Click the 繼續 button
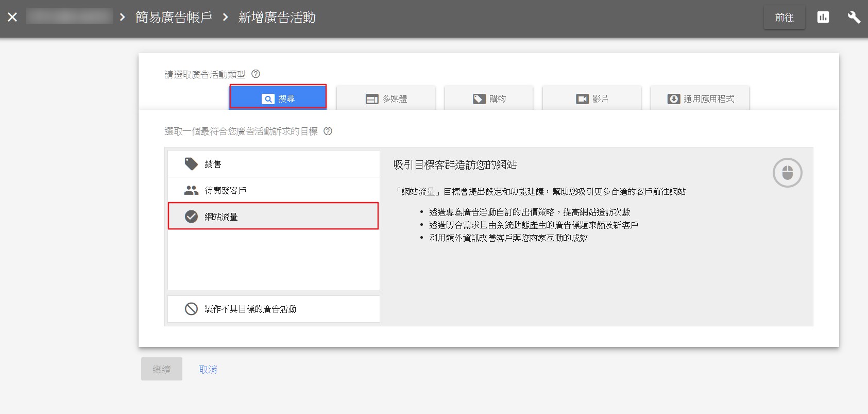The image size is (868, 414). 162,369
